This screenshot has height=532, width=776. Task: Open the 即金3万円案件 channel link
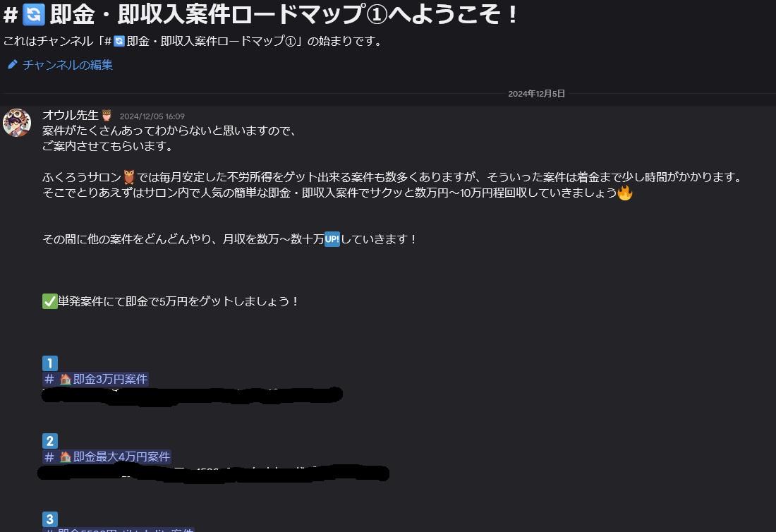(96, 379)
